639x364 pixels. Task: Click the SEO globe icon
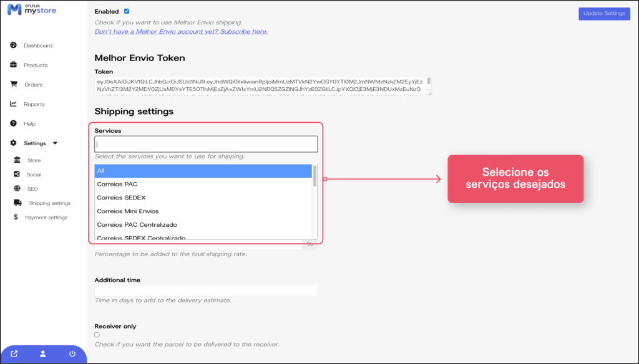pos(16,188)
